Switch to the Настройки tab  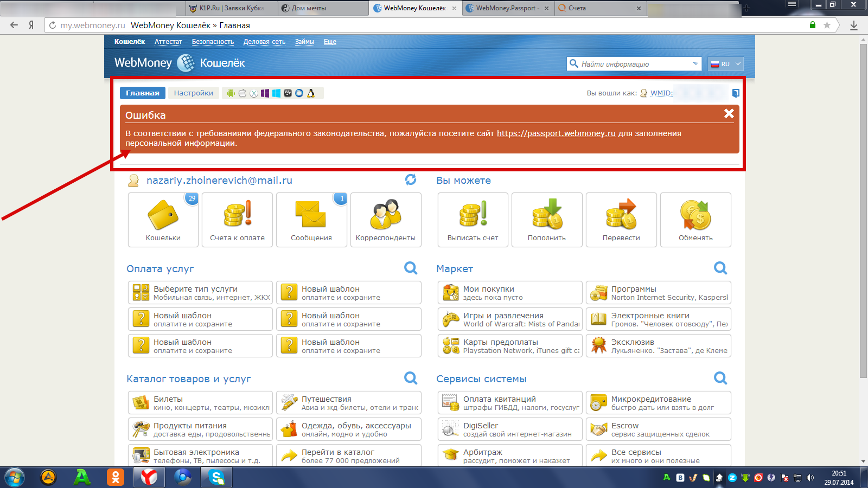click(x=193, y=93)
